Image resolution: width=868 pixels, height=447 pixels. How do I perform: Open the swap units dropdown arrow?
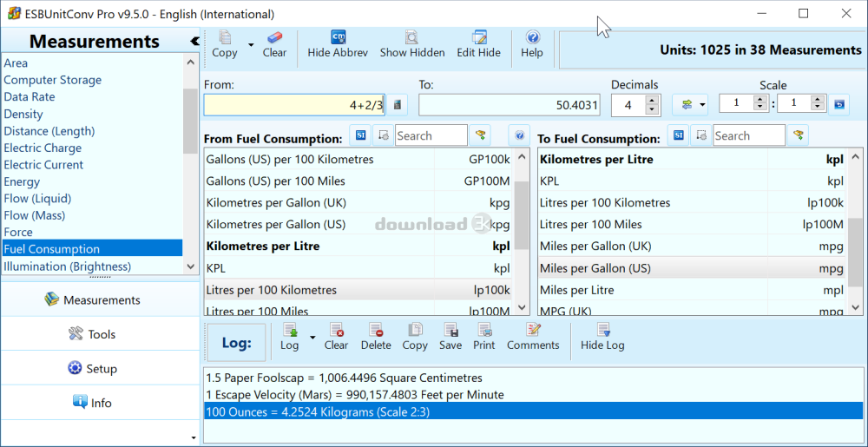point(703,104)
